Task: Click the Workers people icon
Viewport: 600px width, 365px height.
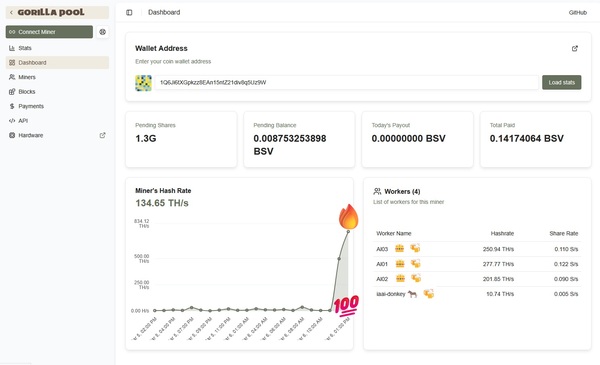Action: (377, 191)
